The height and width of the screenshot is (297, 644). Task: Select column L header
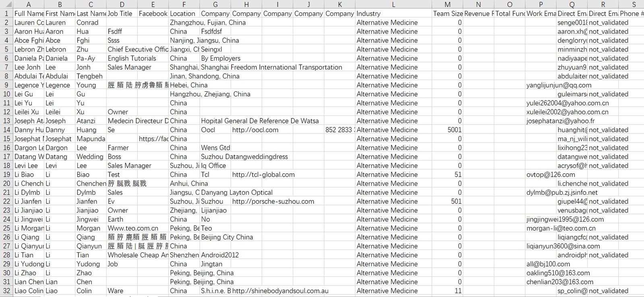(x=394, y=4)
